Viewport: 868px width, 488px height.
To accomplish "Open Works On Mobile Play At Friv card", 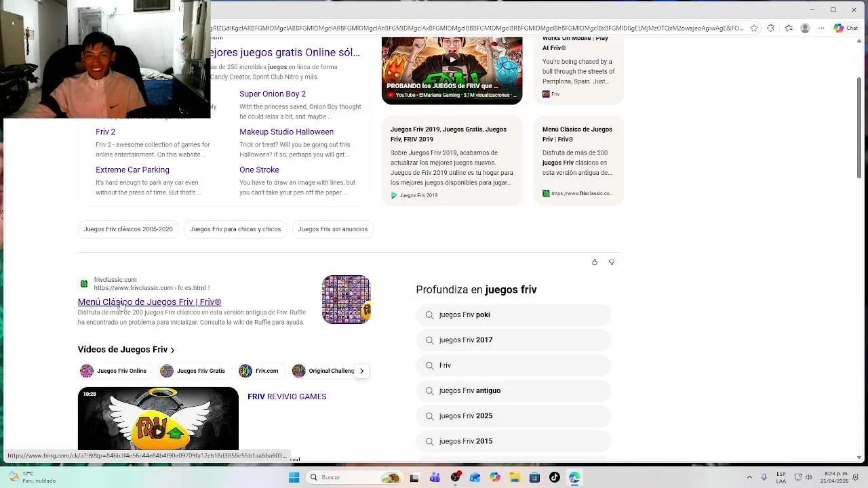I will (578, 70).
